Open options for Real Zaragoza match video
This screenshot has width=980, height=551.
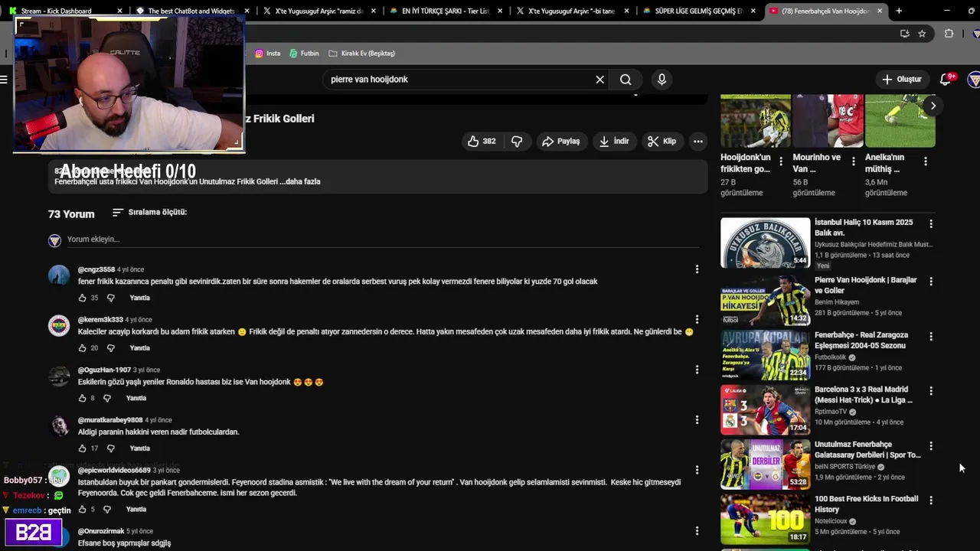[931, 337]
